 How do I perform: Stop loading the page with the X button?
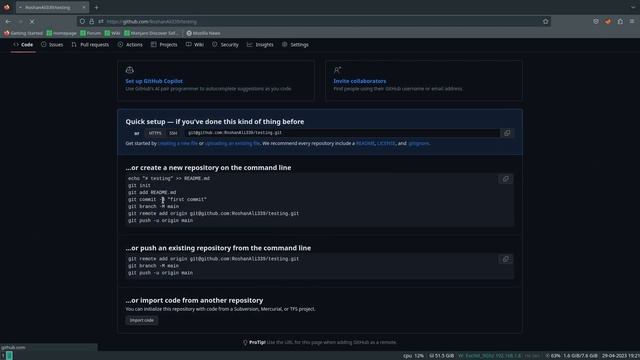(x=32, y=21)
